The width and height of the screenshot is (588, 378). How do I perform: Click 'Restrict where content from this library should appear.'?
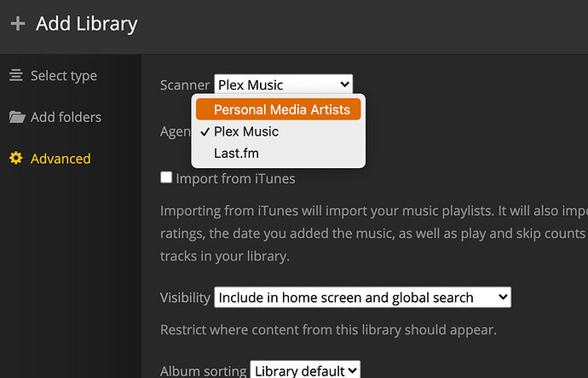click(328, 330)
